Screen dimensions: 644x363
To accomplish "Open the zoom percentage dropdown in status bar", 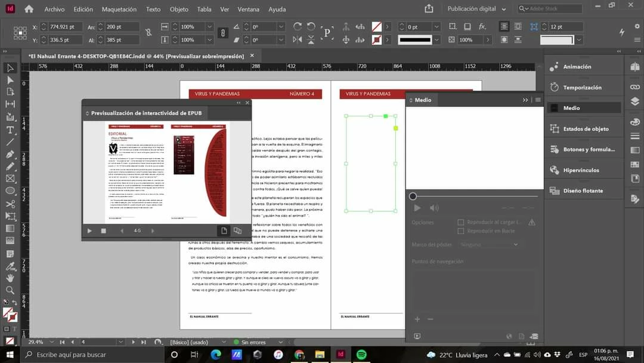I will point(52,342).
